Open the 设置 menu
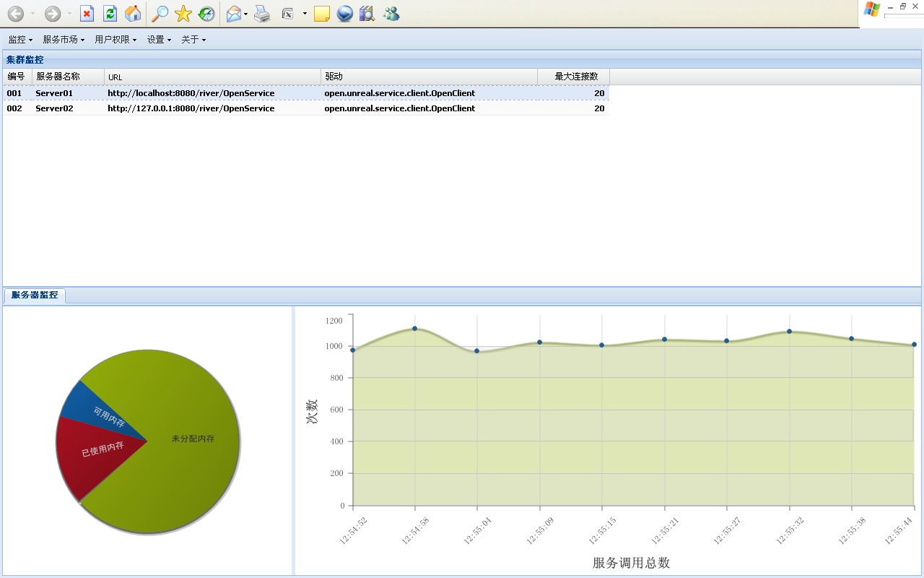Image resolution: width=924 pixels, height=578 pixels. click(159, 40)
